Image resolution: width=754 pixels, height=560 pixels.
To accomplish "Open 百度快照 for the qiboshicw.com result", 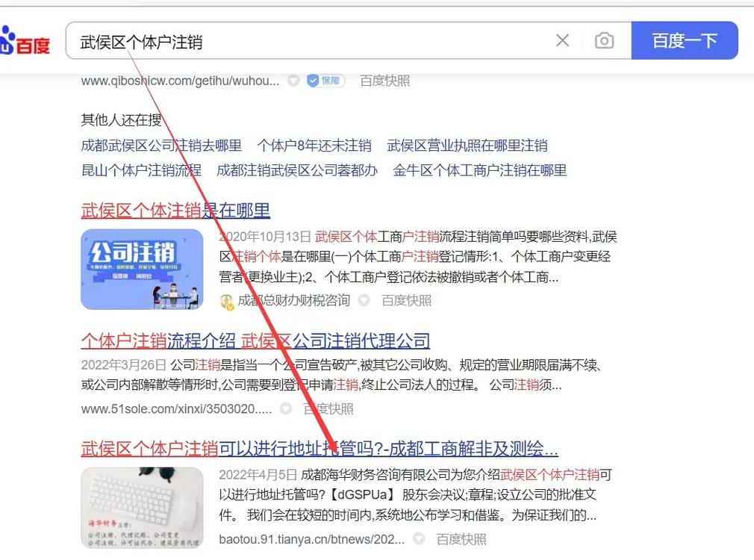I will coord(384,81).
